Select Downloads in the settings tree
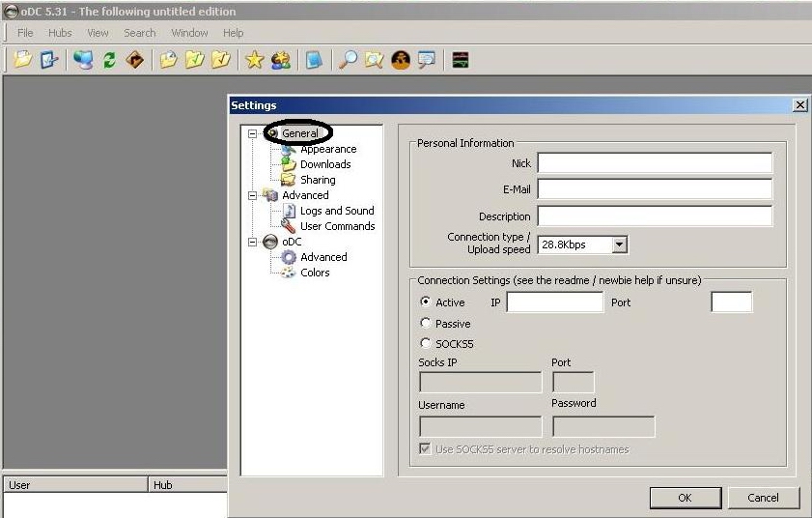This screenshot has height=518, width=812. click(x=325, y=164)
